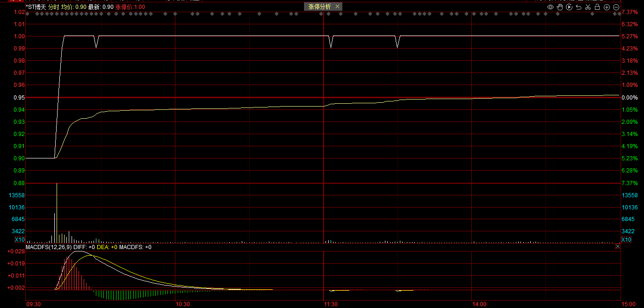This screenshot has height=308, width=644.
Task: Zoom out with the minus circle icon
Action: coord(616,7)
